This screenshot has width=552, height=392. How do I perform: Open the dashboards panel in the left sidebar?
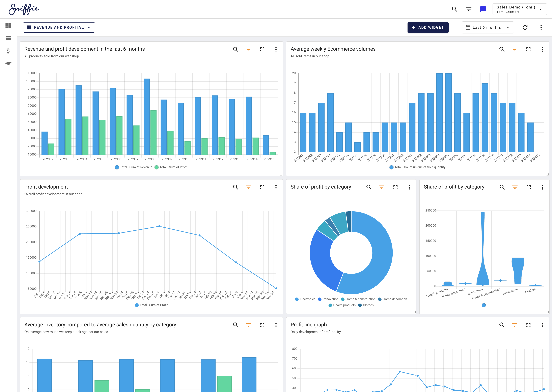coord(8,26)
